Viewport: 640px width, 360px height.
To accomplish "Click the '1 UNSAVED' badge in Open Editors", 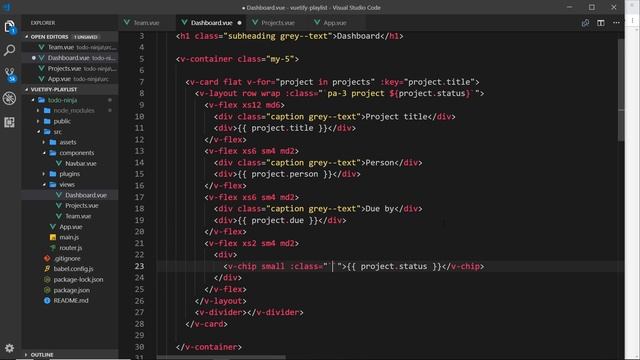I will [x=86, y=37].
